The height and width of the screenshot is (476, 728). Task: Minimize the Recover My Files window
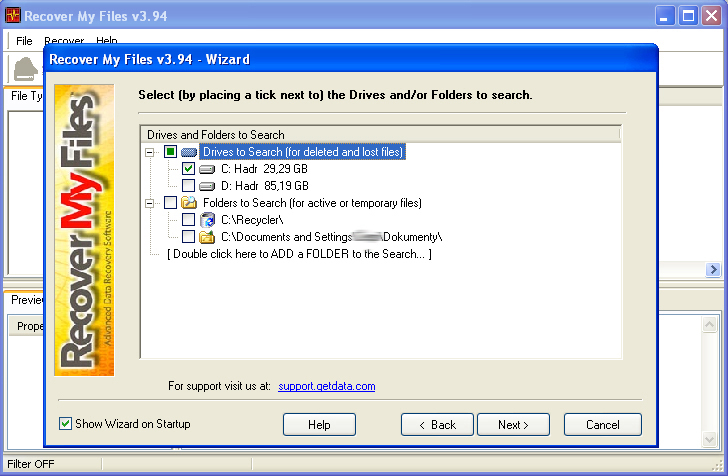(665, 16)
